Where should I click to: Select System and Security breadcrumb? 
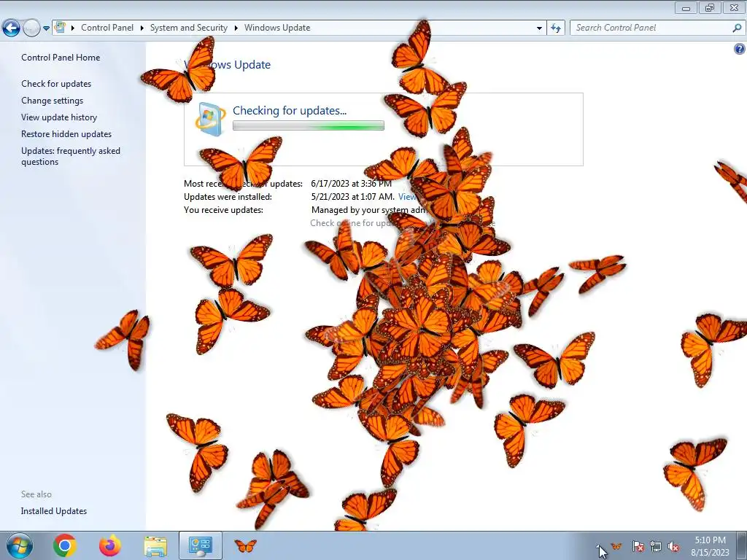(x=189, y=28)
